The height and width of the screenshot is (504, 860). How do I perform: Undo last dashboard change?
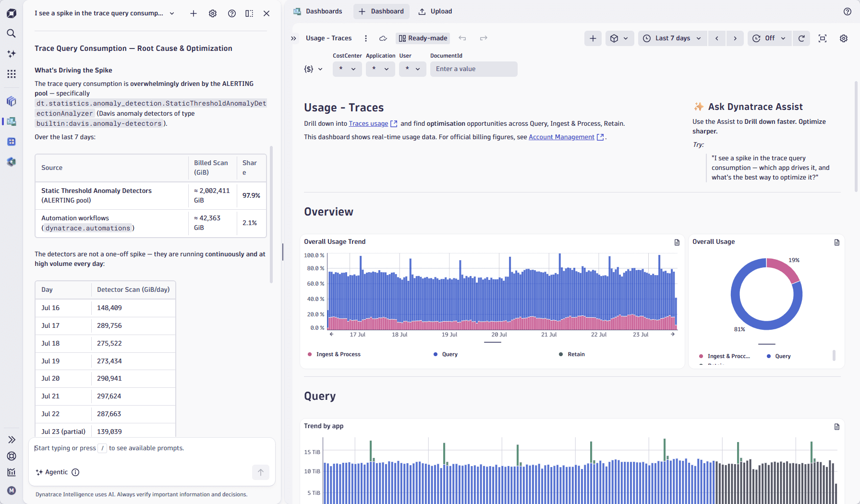click(462, 38)
